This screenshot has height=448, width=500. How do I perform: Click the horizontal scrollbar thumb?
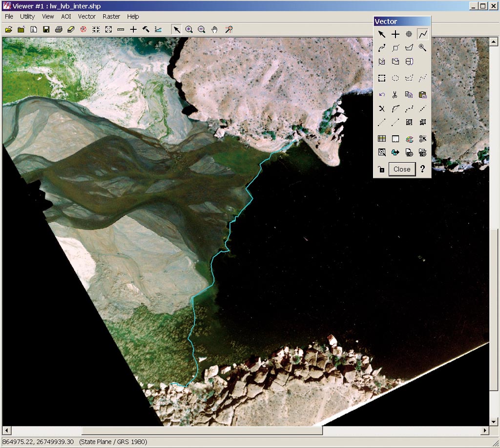(x=202, y=430)
